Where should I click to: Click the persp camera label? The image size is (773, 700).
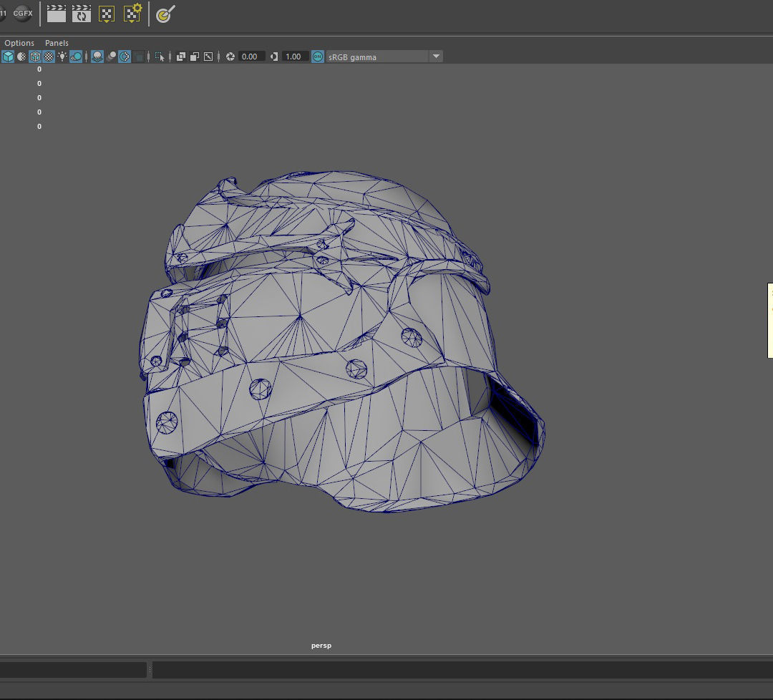[x=321, y=646]
